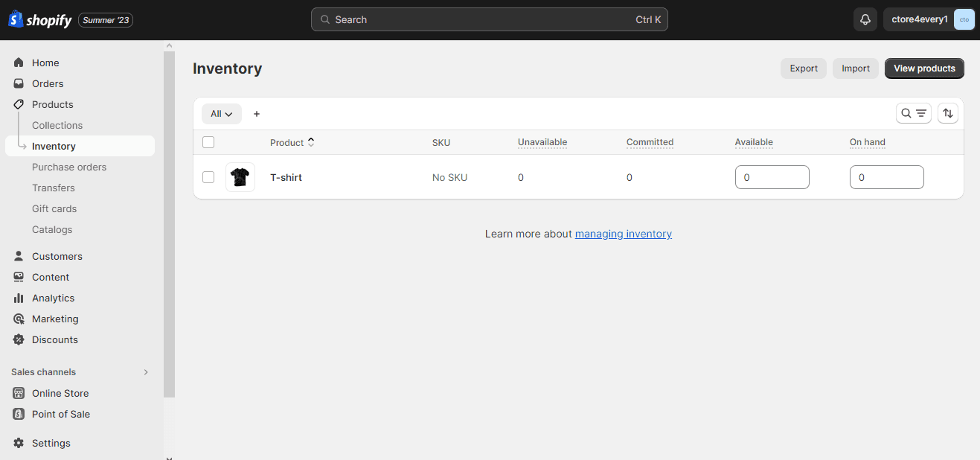Open the ctore4every1 account menu

[x=929, y=20]
